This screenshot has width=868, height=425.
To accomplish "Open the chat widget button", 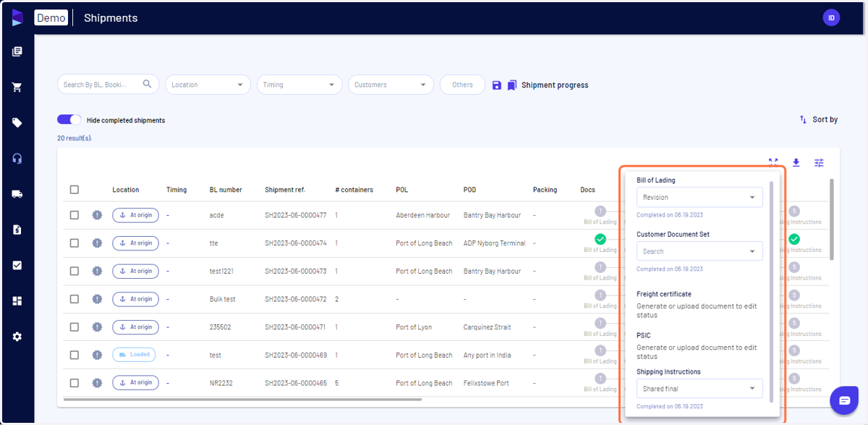I will [844, 400].
